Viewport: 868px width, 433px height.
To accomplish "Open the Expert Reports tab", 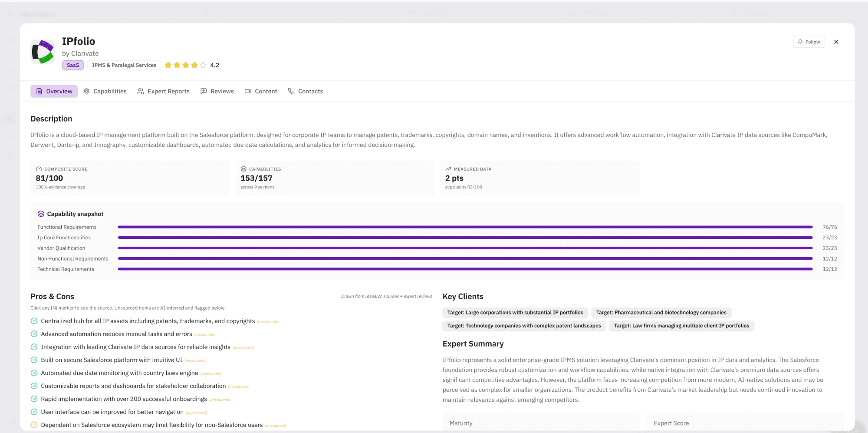I will point(164,91).
